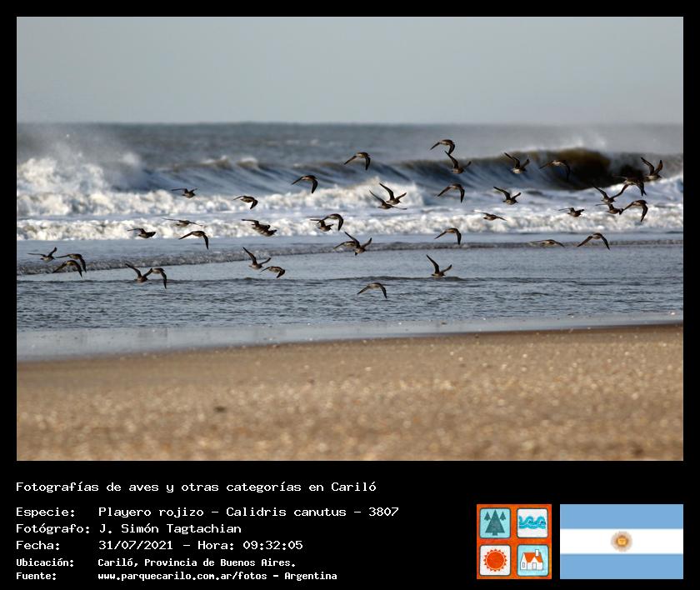Screen dimensions: 700x590
Task: Click the location Cariló, Provincia de Buenos Aires
Action: pos(197,562)
